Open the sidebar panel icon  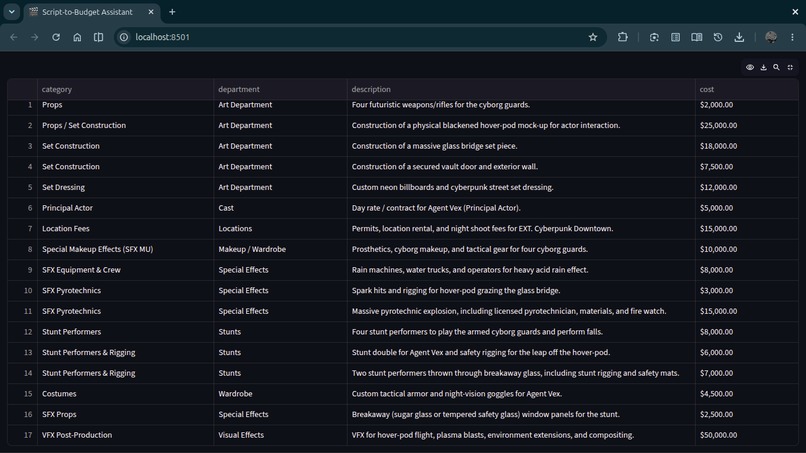(x=675, y=37)
